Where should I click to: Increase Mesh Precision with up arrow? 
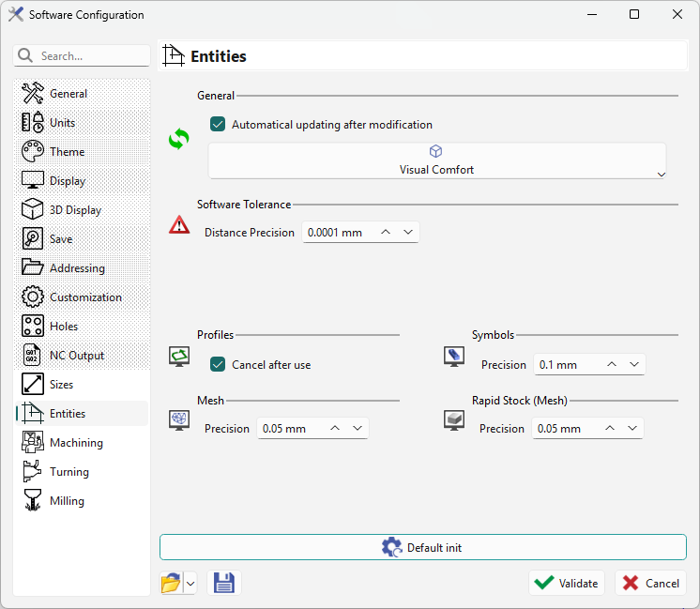335,429
